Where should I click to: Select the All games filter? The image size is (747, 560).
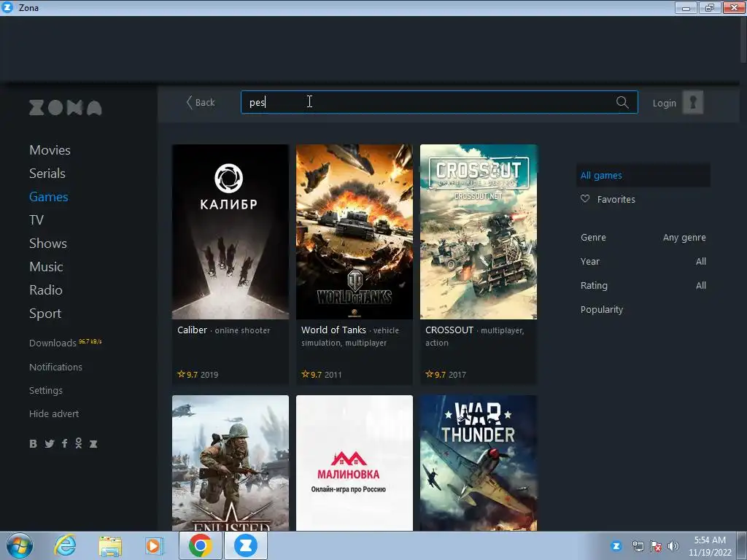point(643,175)
